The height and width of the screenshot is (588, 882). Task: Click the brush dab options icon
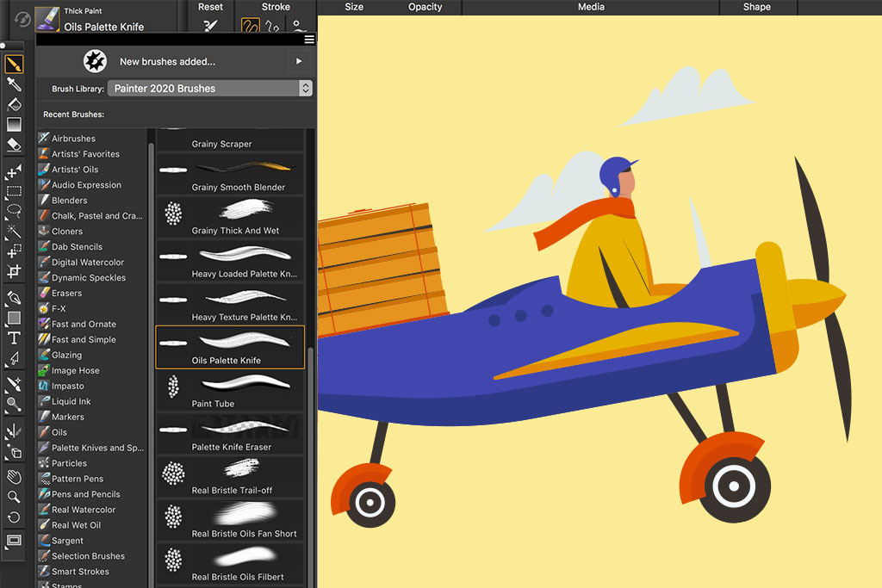(299, 26)
